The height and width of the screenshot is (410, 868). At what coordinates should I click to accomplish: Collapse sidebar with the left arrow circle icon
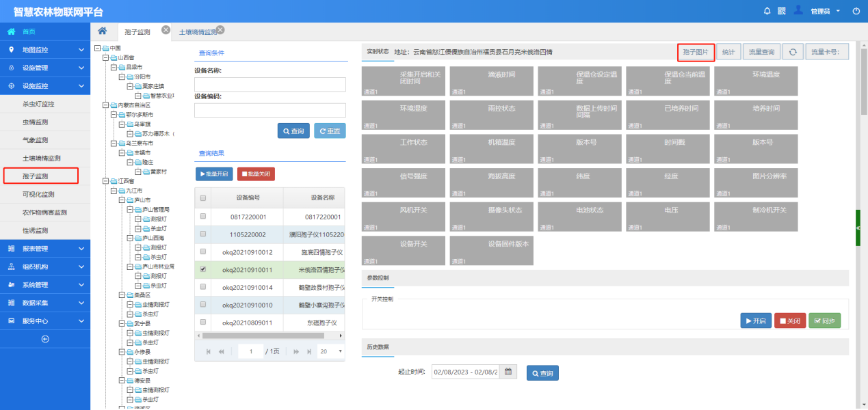[x=45, y=339]
